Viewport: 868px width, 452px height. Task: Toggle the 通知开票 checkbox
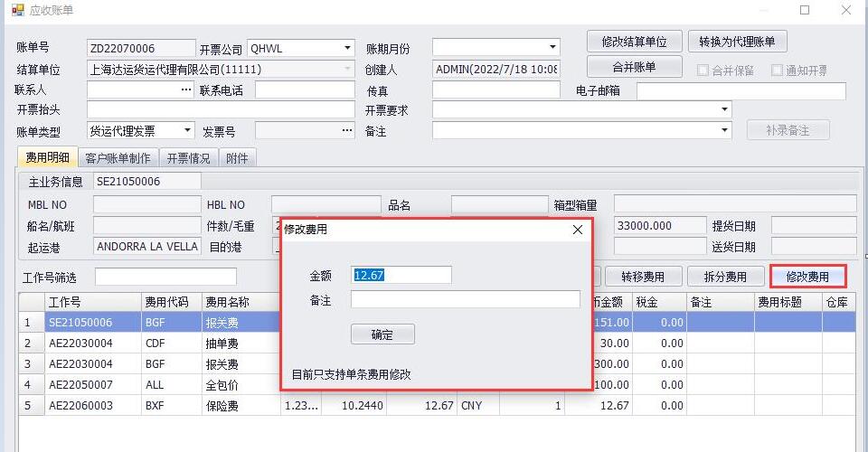click(777, 71)
